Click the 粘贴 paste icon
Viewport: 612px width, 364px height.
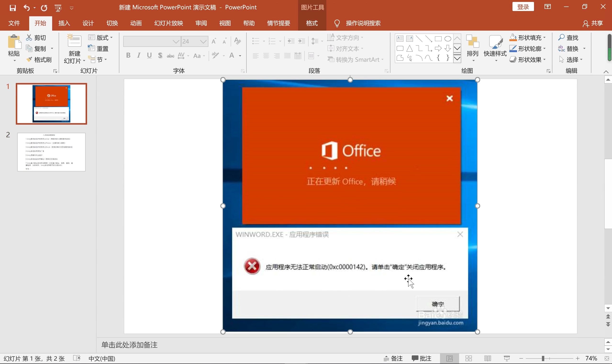(x=15, y=42)
